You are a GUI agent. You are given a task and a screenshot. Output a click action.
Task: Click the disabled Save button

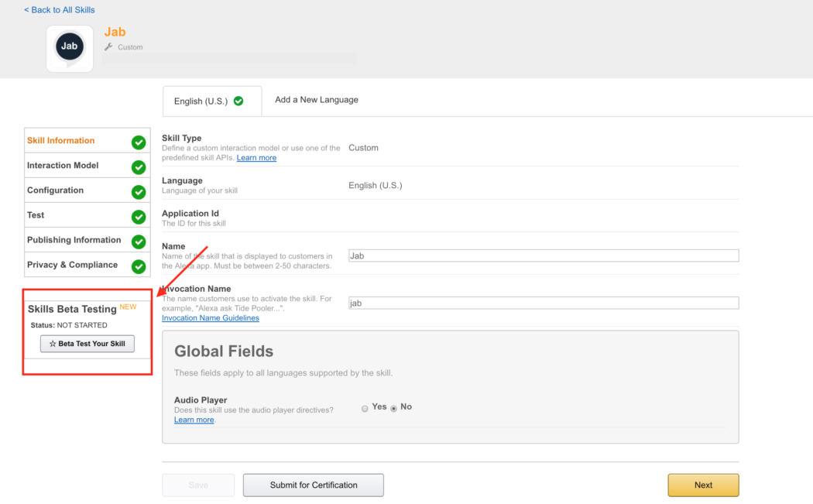point(198,485)
